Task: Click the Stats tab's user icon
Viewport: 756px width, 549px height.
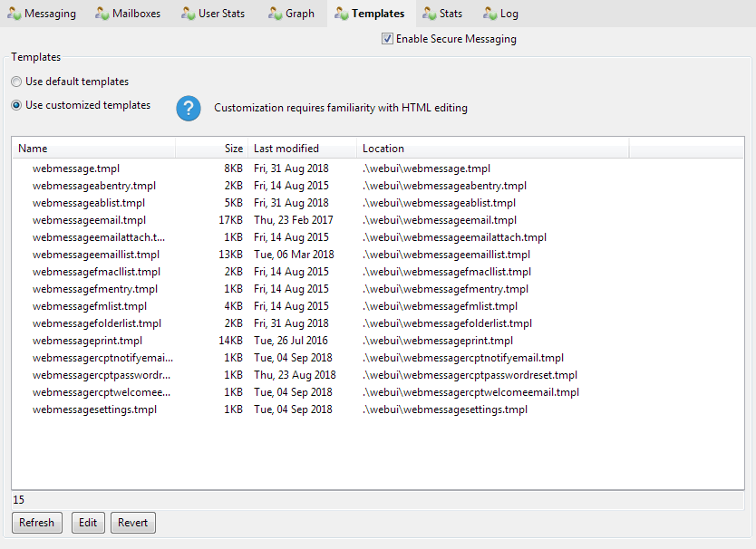Action: [429, 14]
